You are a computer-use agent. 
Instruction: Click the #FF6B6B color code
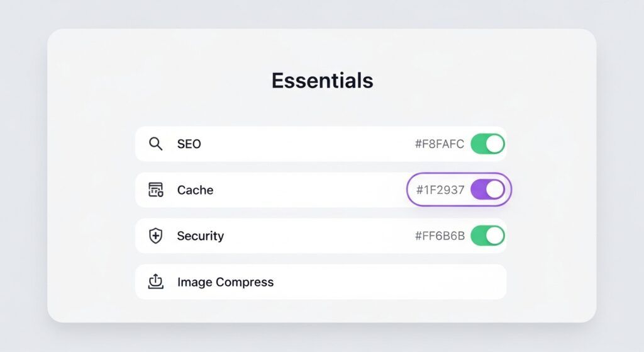coord(440,236)
